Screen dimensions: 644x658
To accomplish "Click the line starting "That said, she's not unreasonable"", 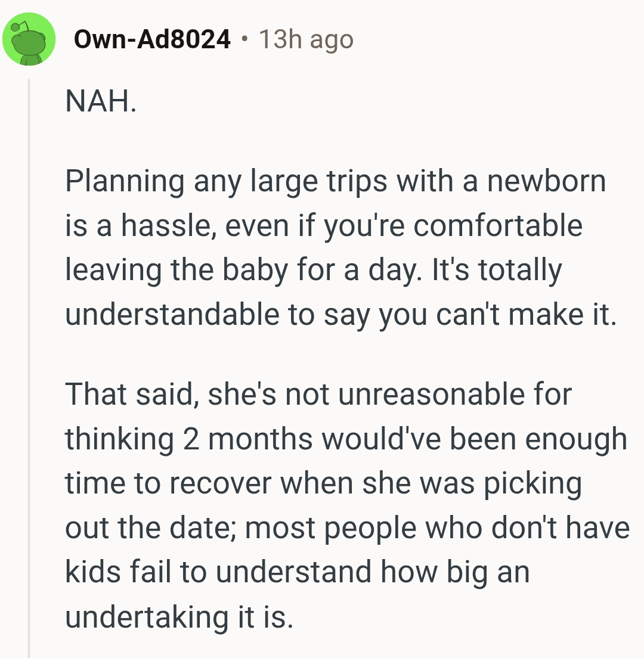I will 318,394.
